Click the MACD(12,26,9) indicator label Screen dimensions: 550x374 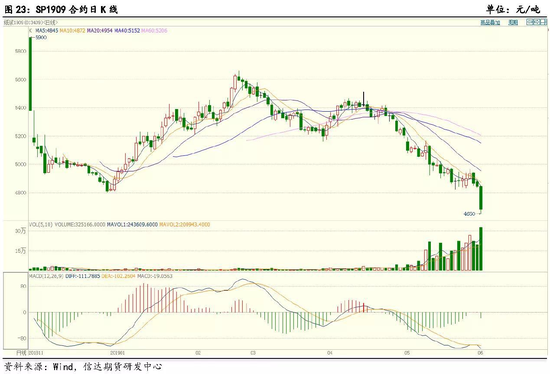[x=46, y=276]
